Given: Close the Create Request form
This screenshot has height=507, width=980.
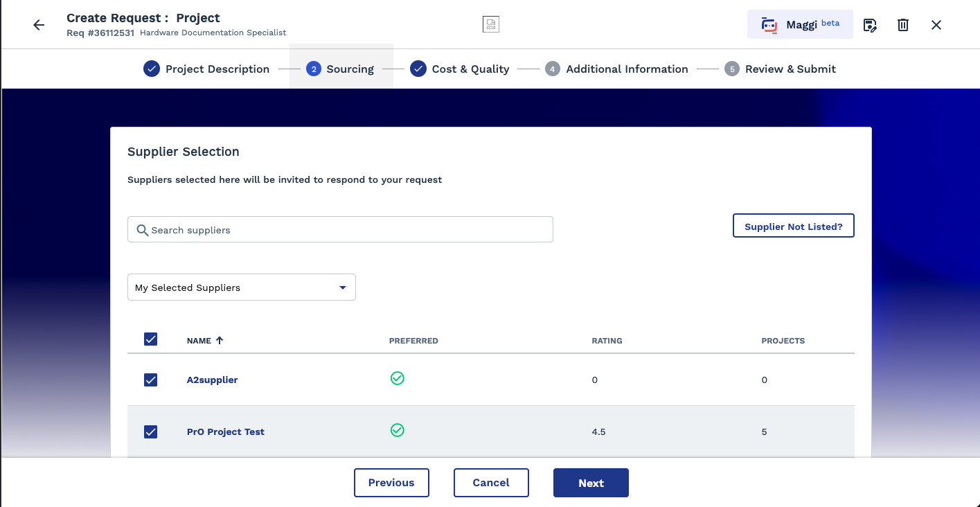Looking at the screenshot, I should click(936, 25).
